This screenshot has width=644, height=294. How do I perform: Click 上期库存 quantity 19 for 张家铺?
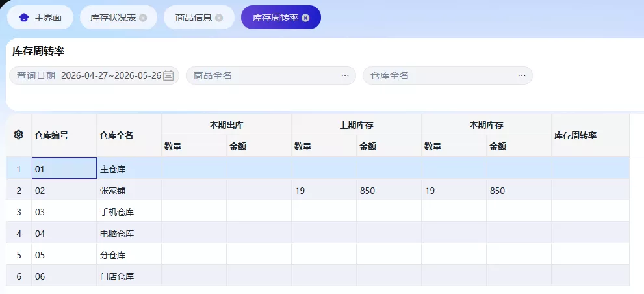(x=324, y=191)
